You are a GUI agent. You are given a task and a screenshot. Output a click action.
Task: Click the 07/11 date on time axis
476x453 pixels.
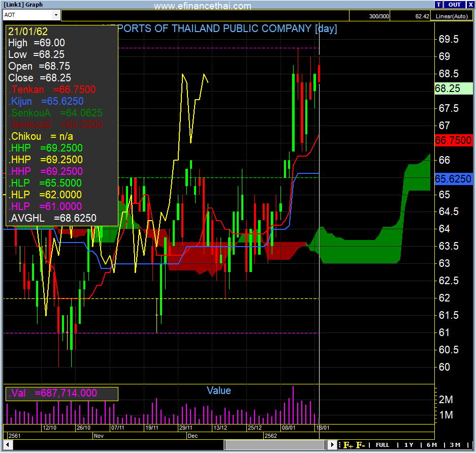[x=117, y=428]
